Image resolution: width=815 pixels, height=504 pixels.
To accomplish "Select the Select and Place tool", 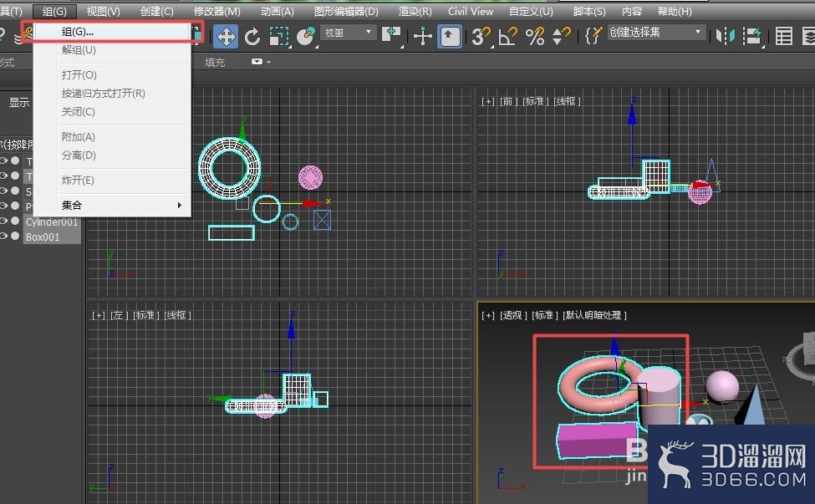I will 306,37.
